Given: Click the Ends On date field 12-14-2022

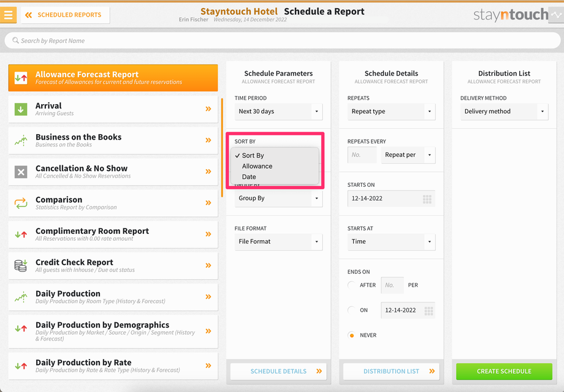Looking at the screenshot, I should pyautogui.click(x=408, y=310).
